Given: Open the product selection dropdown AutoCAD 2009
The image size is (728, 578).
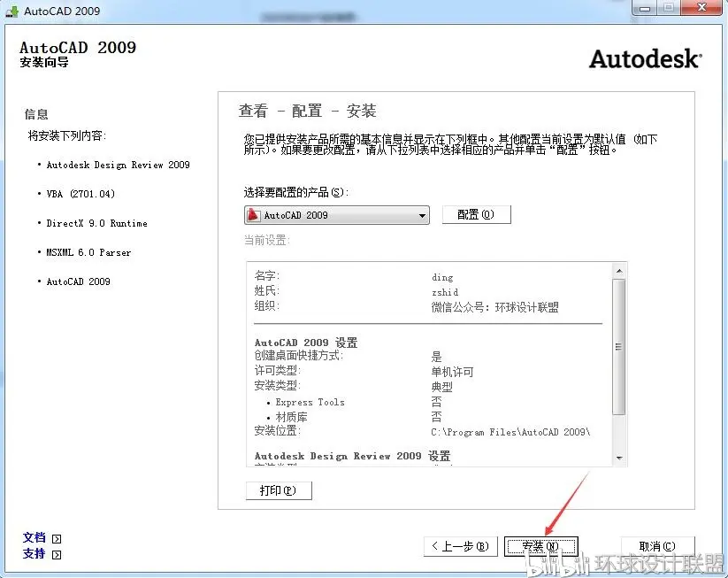Looking at the screenshot, I should point(337,215).
